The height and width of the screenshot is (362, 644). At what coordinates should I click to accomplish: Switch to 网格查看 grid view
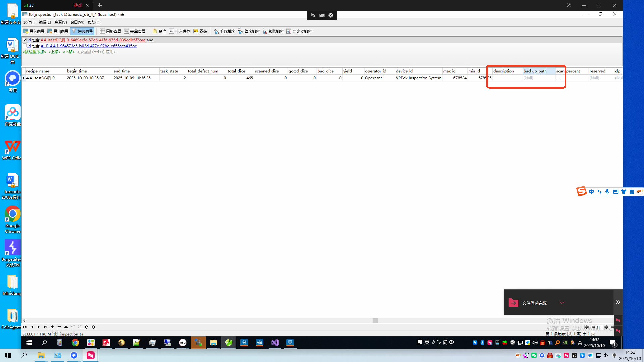point(110,31)
